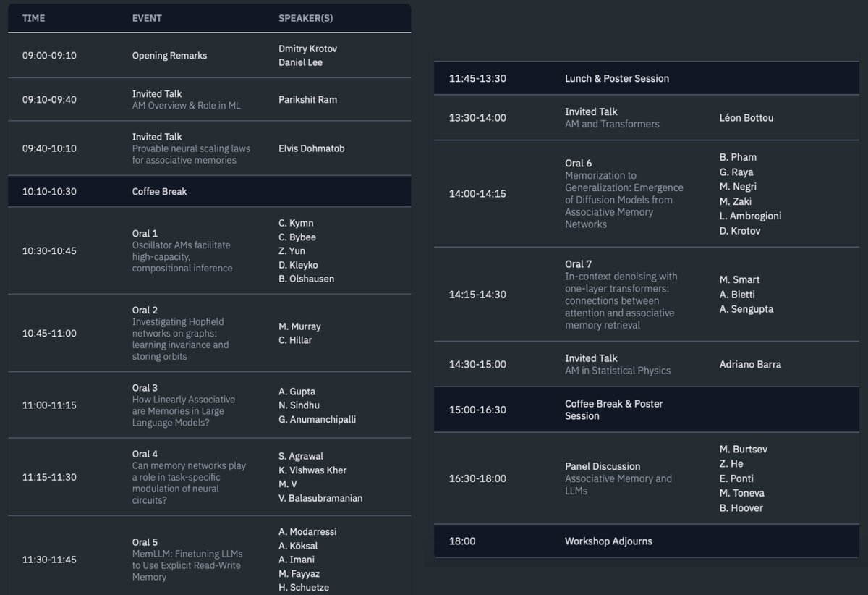The height and width of the screenshot is (595, 868).
Task: Click speaker G. Anumanchipalli
Action: tap(318, 420)
